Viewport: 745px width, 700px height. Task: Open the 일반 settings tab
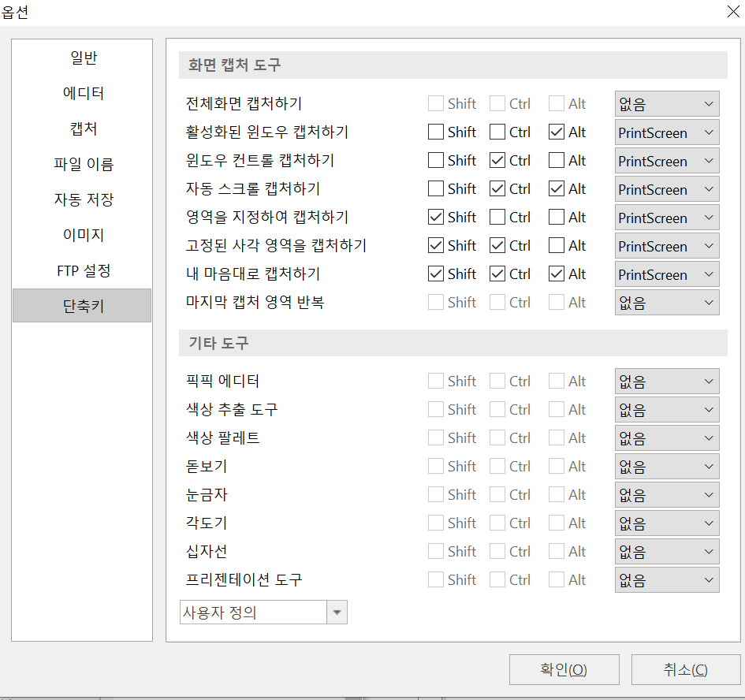click(83, 58)
